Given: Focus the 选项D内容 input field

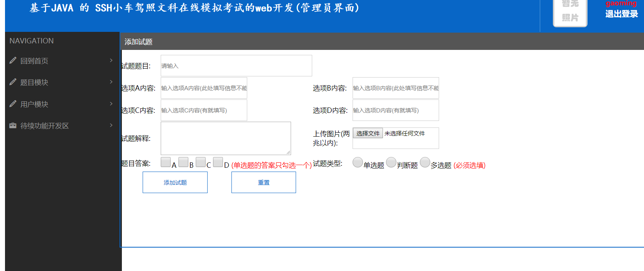Looking at the screenshot, I should pyautogui.click(x=396, y=110).
